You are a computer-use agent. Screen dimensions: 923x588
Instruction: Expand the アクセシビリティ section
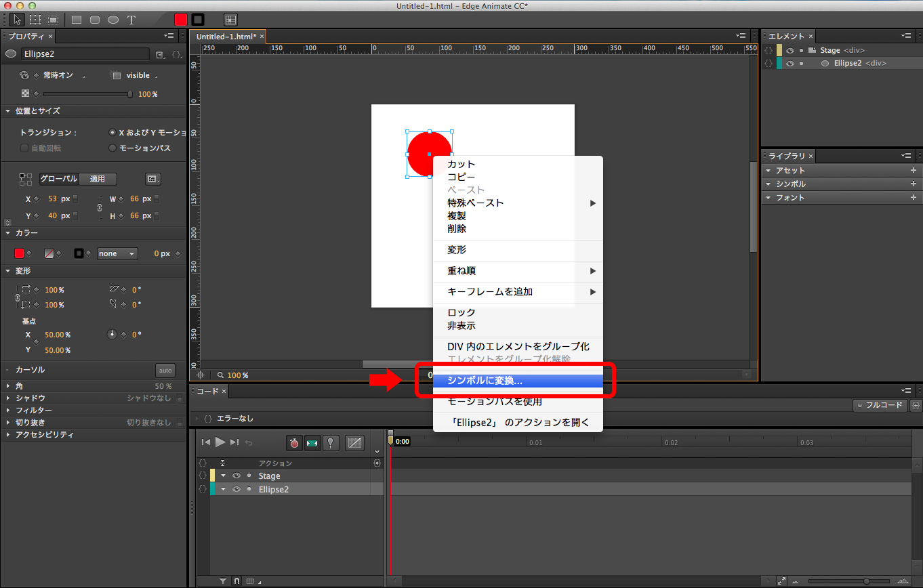(8, 435)
